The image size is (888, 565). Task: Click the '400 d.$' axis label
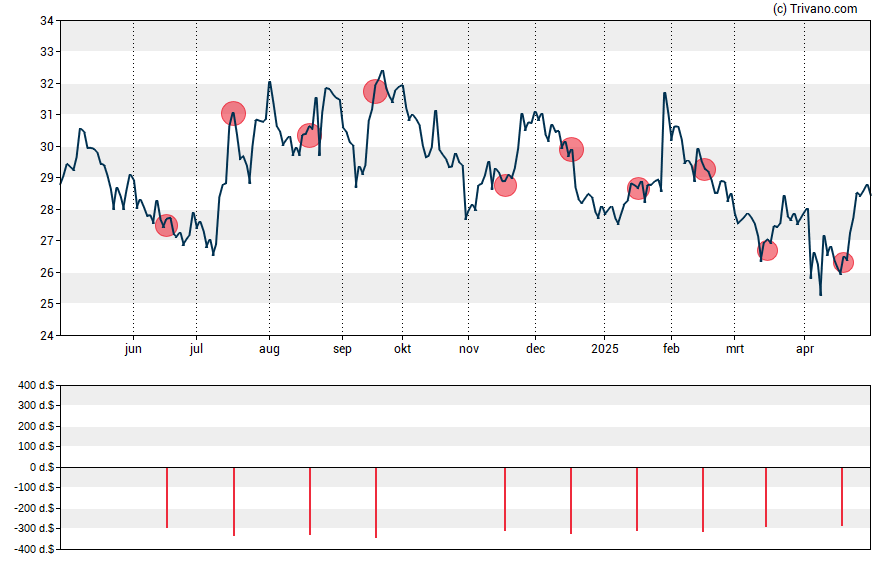(36, 385)
